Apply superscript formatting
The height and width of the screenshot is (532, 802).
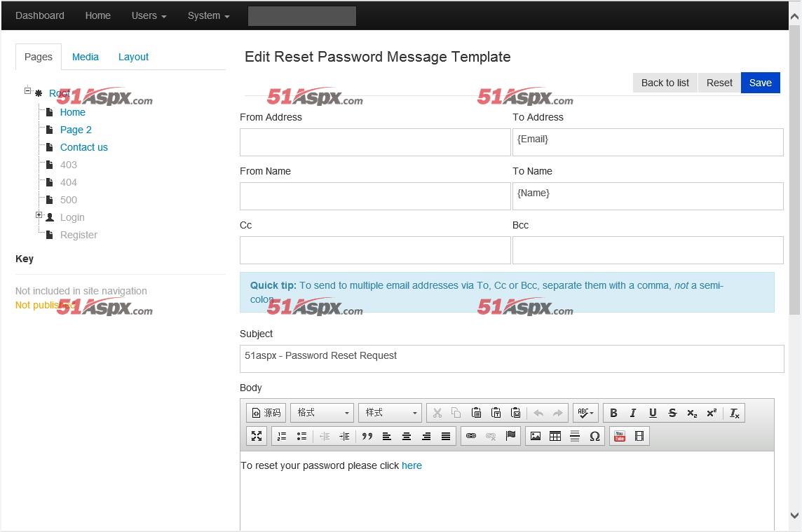(x=712, y=413)
